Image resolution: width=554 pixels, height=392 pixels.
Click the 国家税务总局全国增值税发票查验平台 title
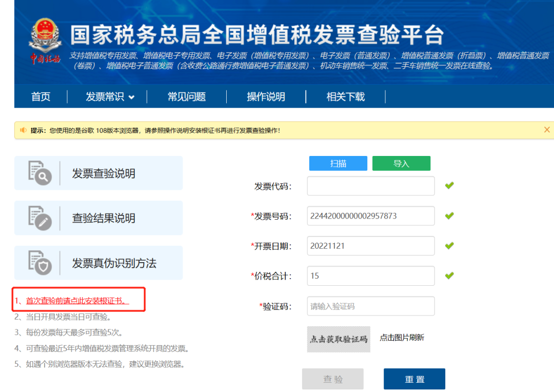(x=256, y=35)
